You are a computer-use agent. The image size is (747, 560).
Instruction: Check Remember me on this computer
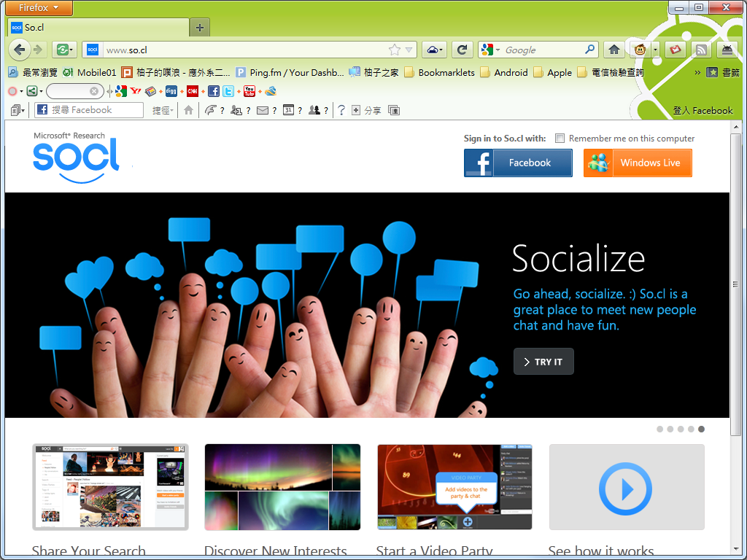pos(560,139)
